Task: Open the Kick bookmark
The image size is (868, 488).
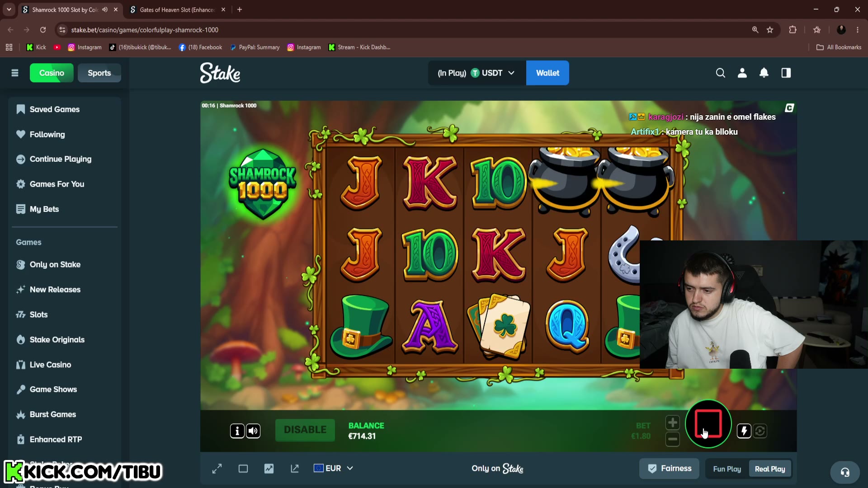Action: tap(36, 47)
